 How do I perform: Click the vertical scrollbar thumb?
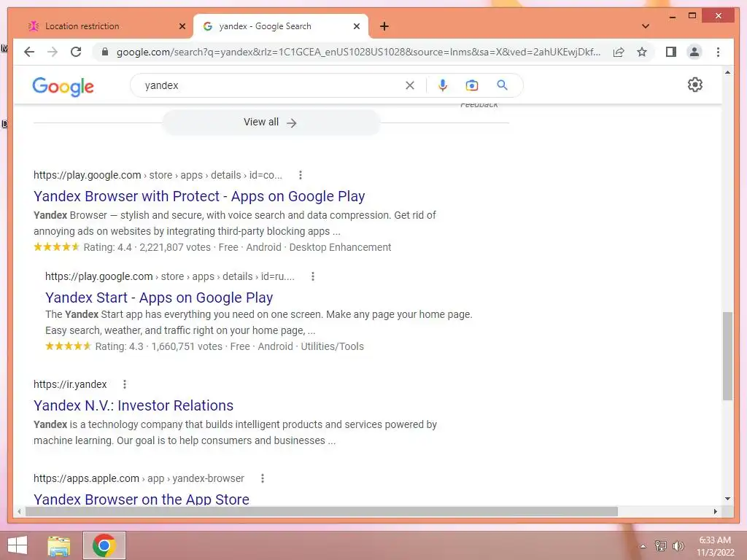727,356
